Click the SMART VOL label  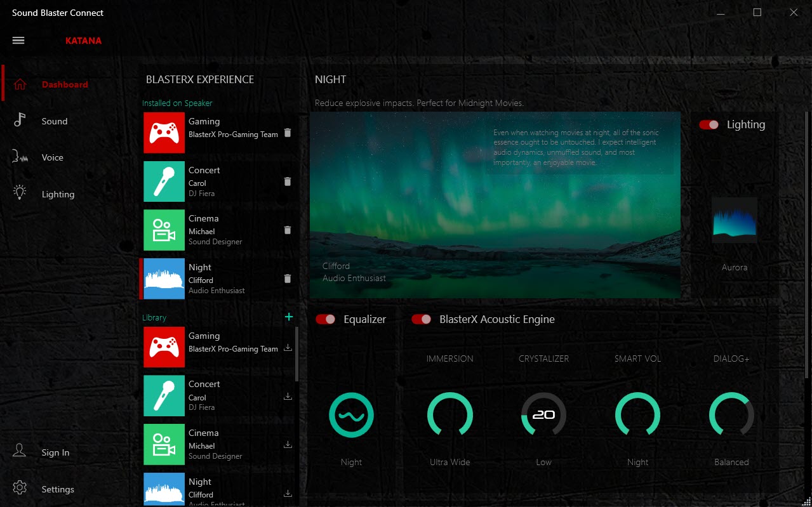[x=638, y=359]
